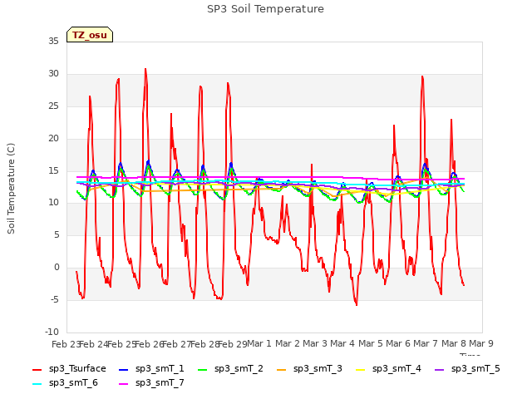
Task: Click the yellow sp3_smT_4 legend swatch
Action: point(361,370)
